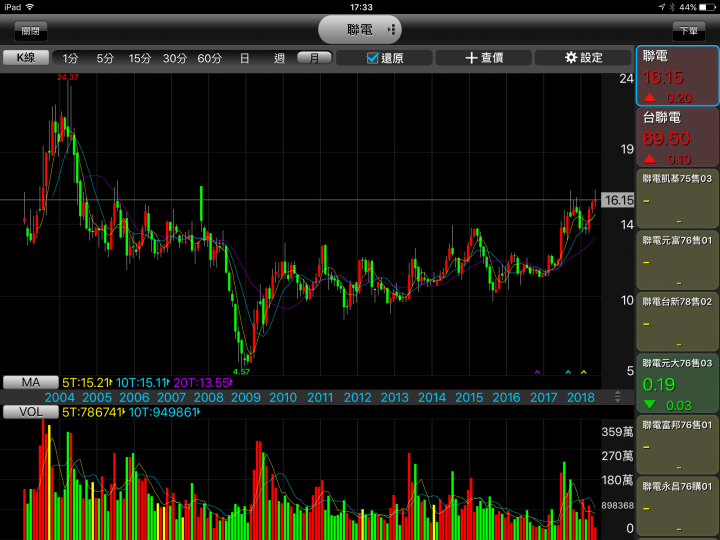
Task: Switch to 30分 timeframe
Action: point(175,58)
